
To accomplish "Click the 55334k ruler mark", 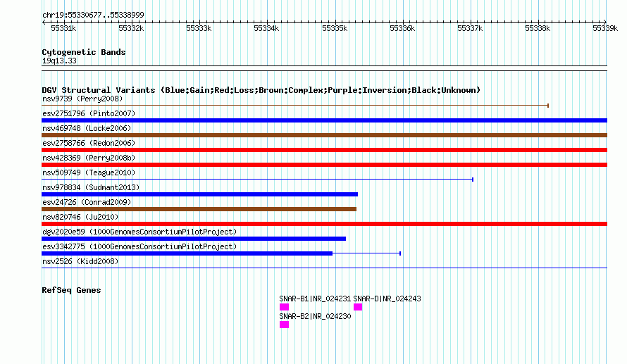I will point(266,28).
